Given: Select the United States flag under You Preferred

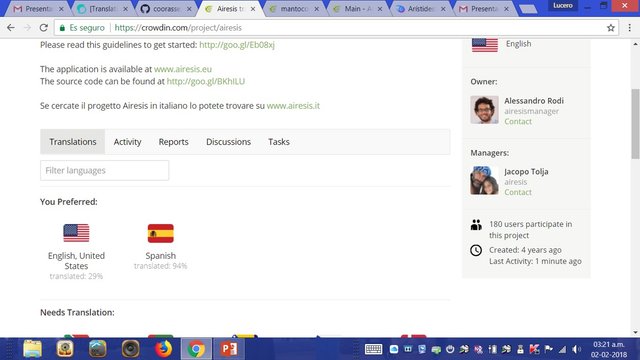Looking at the screenshot, I should pyautogui.click(x=76, y=233).
